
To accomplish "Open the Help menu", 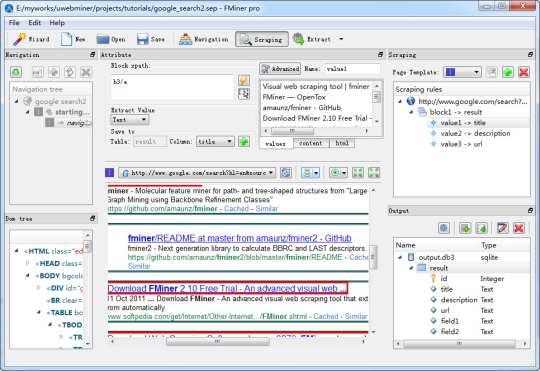I will (57, 23).
